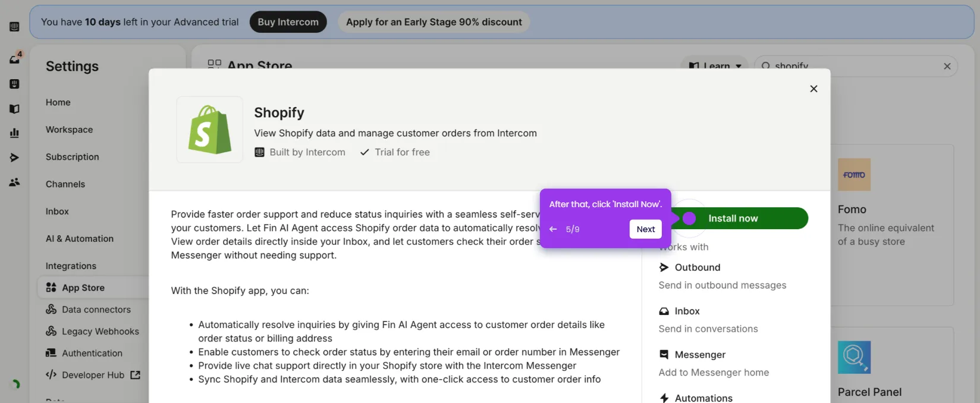Image resolution: width=980 pixels, height=403 pixels.
Task: Open Subscription settings
Action: (x=73, y=157)
